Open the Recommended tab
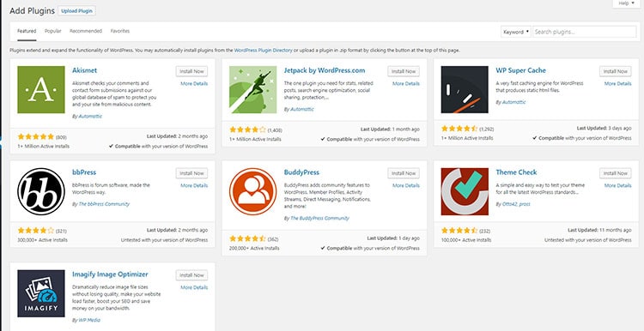Viewport: 644px width, 331px height. [86, 31]
